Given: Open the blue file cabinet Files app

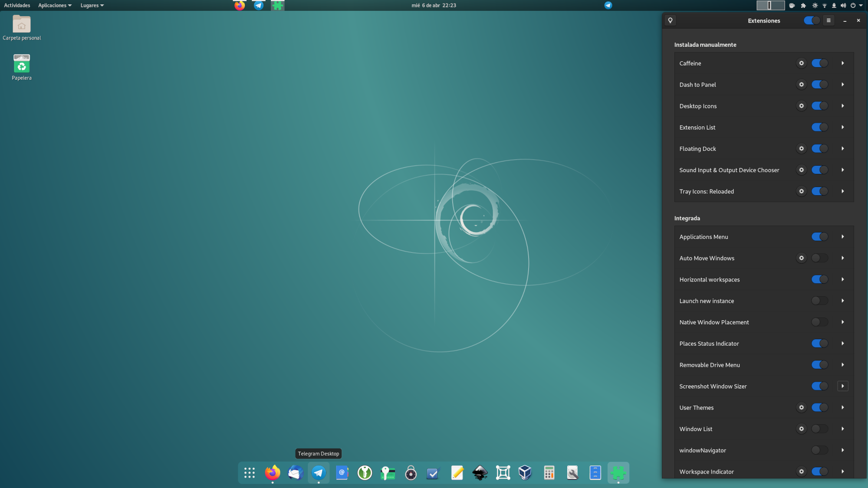Looking at the screenshot, I should [x=595, y=473].
